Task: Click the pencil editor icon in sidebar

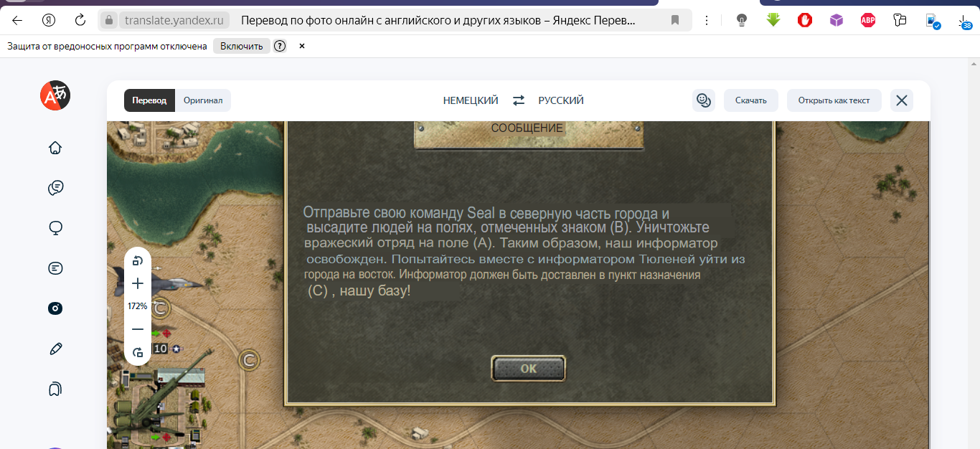Action: tap(55, 349)
